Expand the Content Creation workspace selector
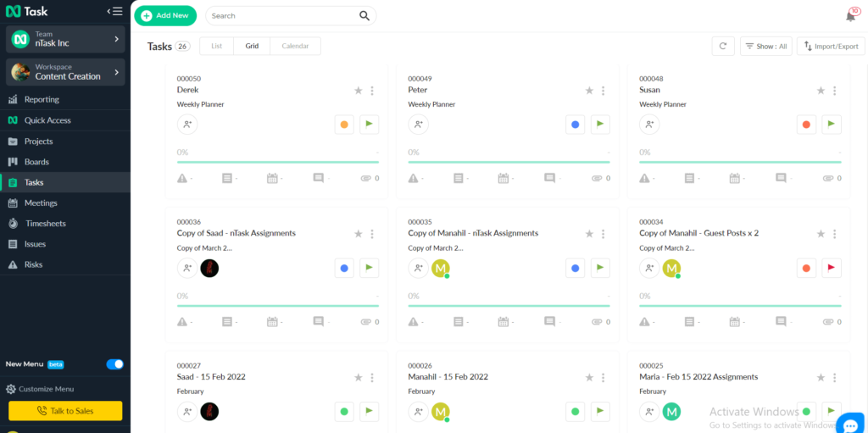 (65, 72)
